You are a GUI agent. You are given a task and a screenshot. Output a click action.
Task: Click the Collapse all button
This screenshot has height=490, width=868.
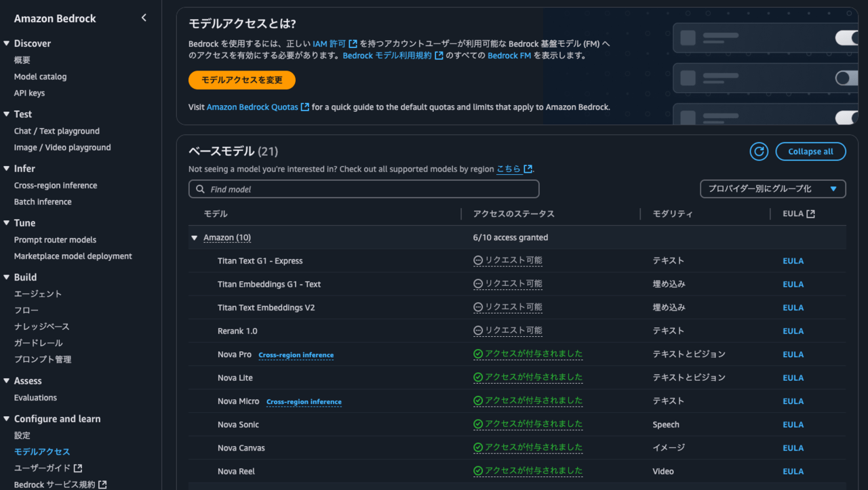coord(810,152)
